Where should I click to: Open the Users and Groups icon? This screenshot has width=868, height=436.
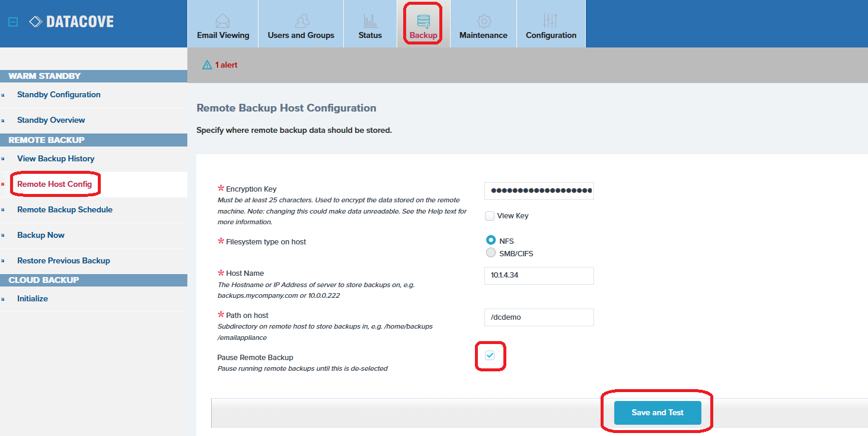pos(301,21)
